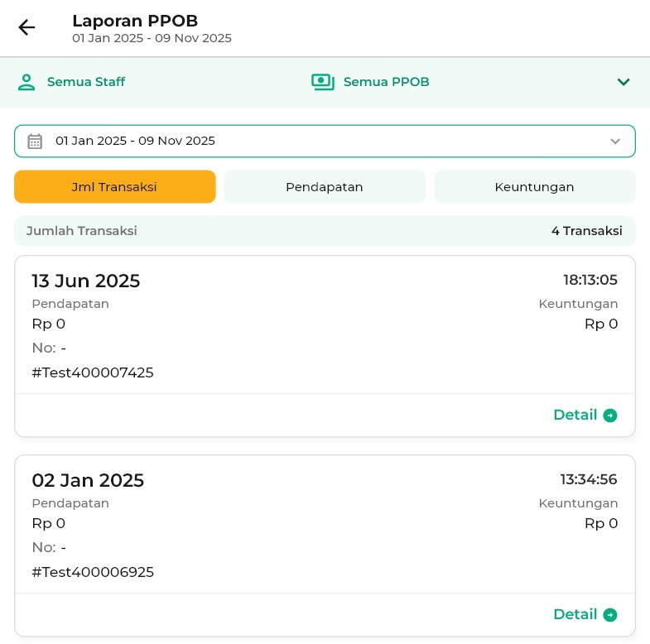Open Detail for 13 Jun 2025 transaction
This screenshot has height=644, width=650.
575,416
